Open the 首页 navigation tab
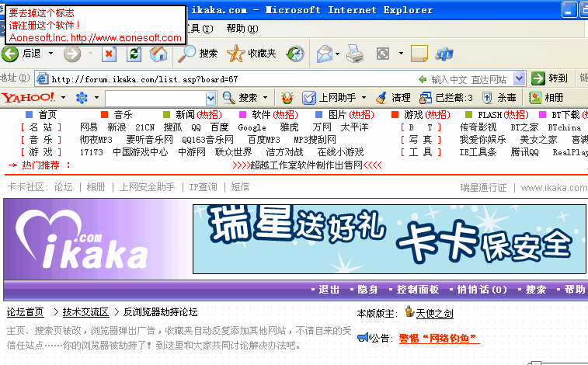Viewport: 588px width, 365px height. click(47, 115)
